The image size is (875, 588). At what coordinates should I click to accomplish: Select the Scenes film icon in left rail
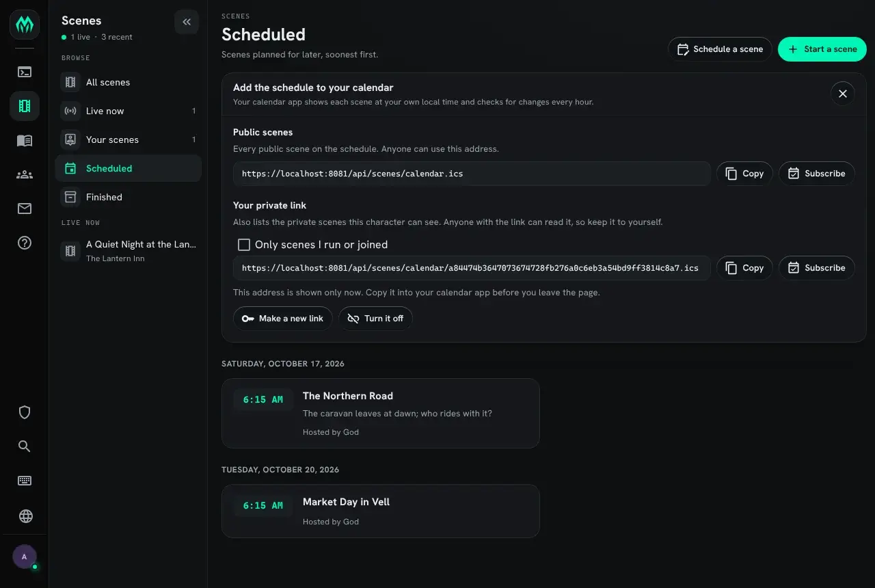(x=25, y=106)
